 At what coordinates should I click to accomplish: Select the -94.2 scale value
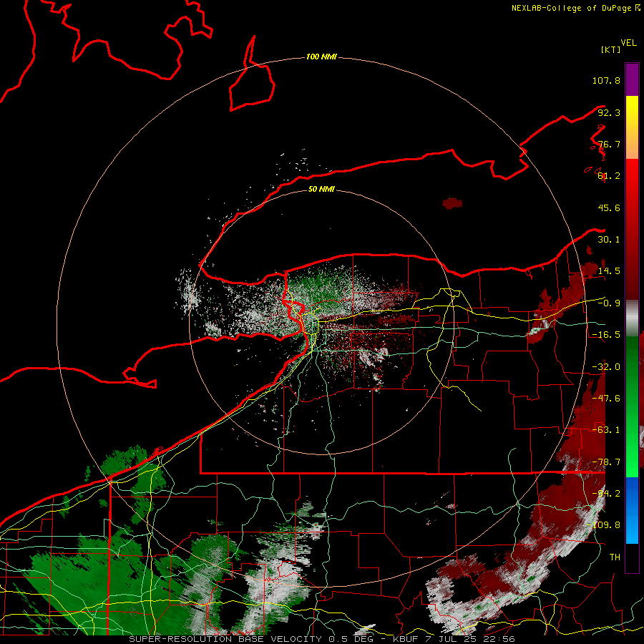click(606, 494)
